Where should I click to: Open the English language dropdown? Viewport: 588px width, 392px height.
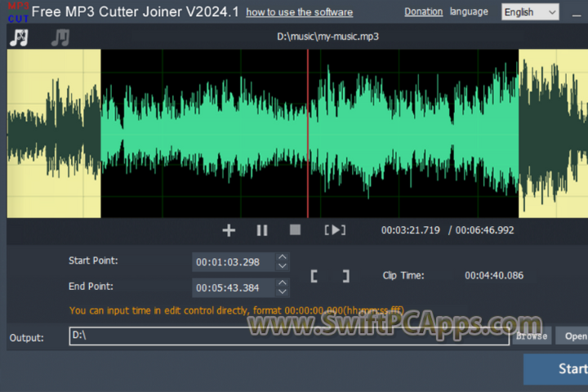(x=530, y=12)
